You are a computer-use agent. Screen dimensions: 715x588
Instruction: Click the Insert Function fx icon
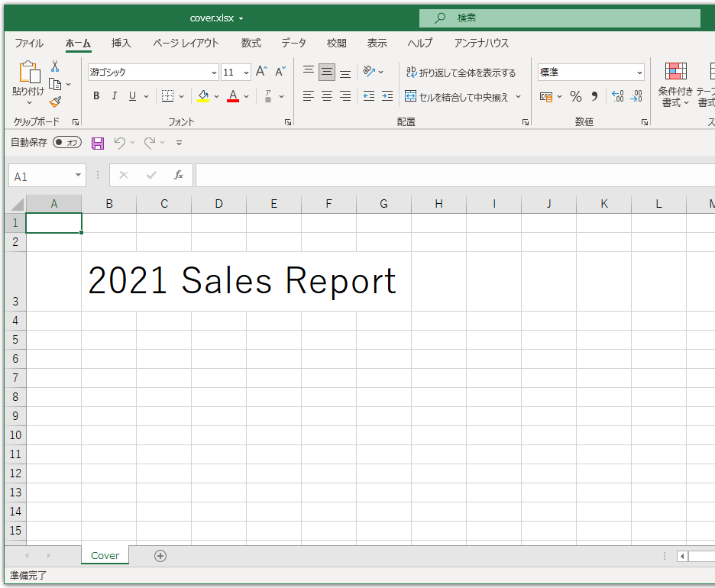[x=179, y=175]
